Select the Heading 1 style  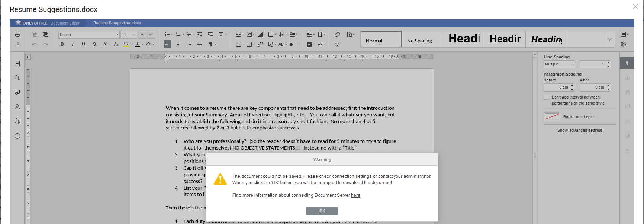click(464, 39)
